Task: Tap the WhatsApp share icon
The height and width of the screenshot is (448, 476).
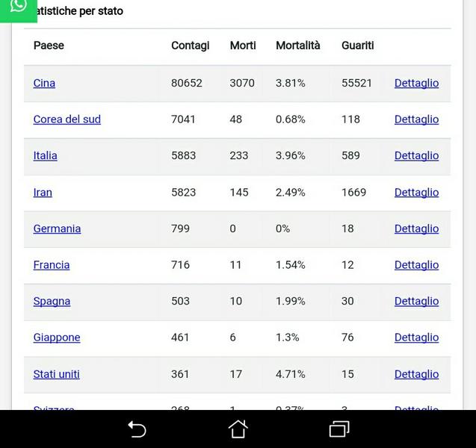Action: tap(18, 7)
